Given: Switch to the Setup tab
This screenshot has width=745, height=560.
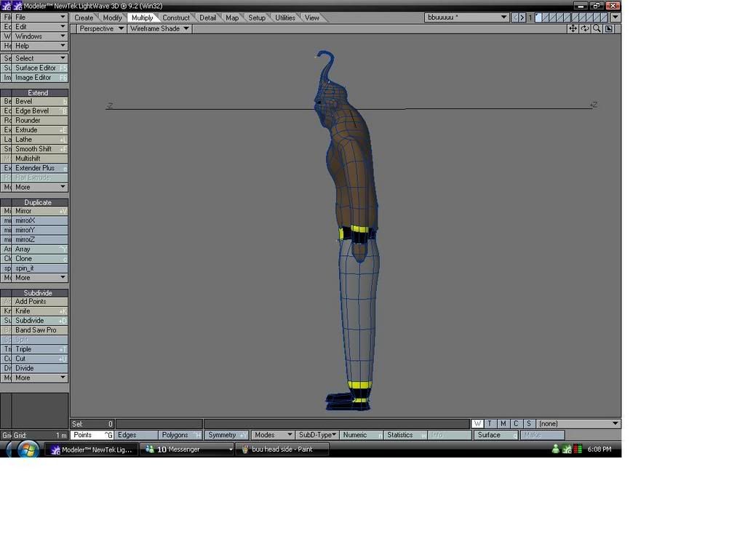Looking at the screenshot, I should (x=257, y=17).
